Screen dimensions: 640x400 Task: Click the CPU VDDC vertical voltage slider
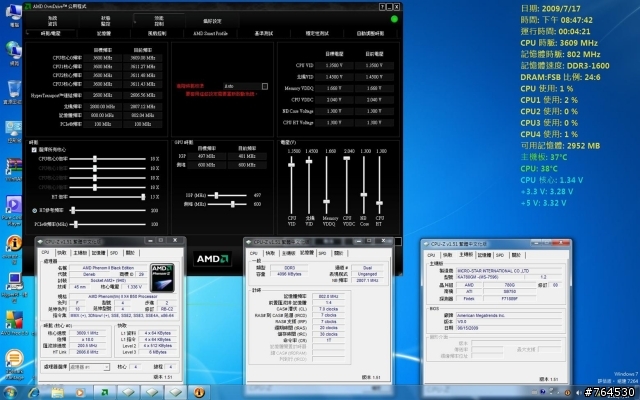point(347,158)
